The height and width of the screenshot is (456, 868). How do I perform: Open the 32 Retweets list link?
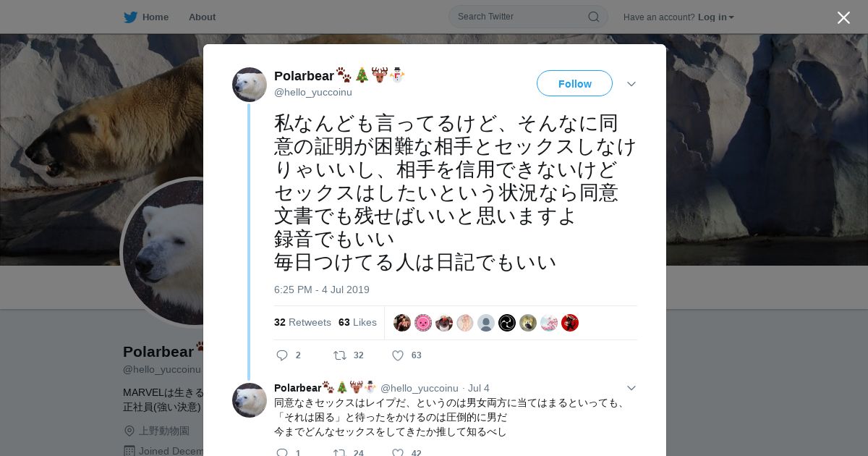(302, 322)
